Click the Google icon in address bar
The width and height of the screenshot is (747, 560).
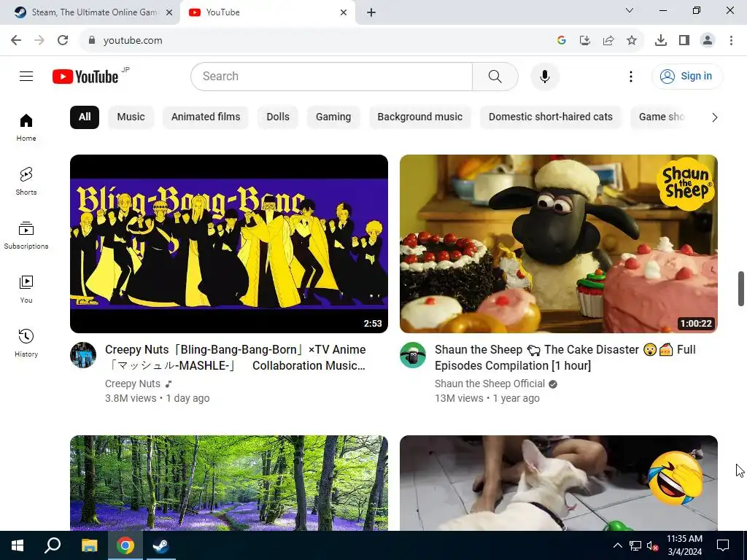pos(562,41)
